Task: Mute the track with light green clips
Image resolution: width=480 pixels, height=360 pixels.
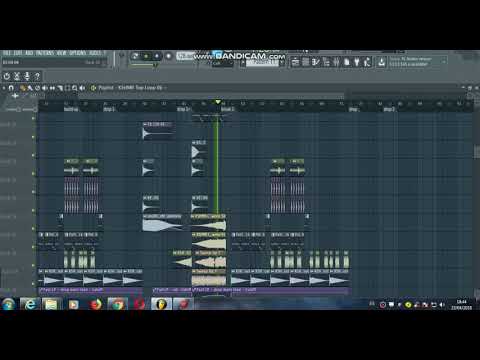Action: pos(33,265)
